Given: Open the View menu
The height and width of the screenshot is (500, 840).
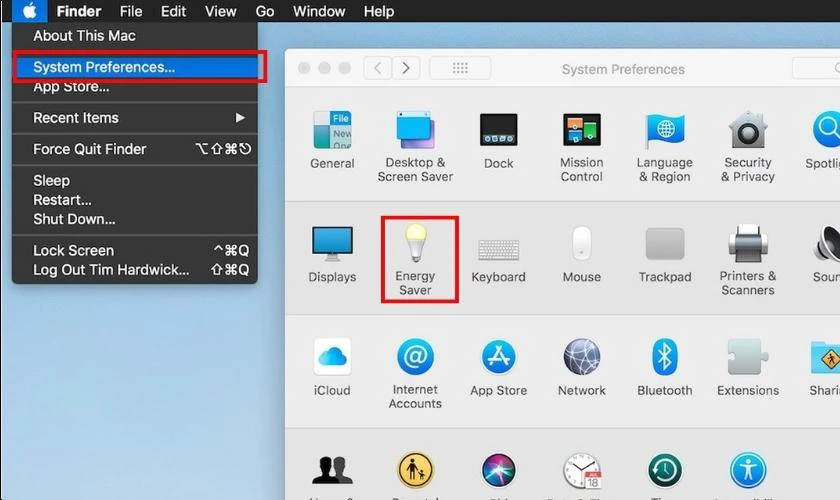Looking at the screenshot, I should (220, 11).
